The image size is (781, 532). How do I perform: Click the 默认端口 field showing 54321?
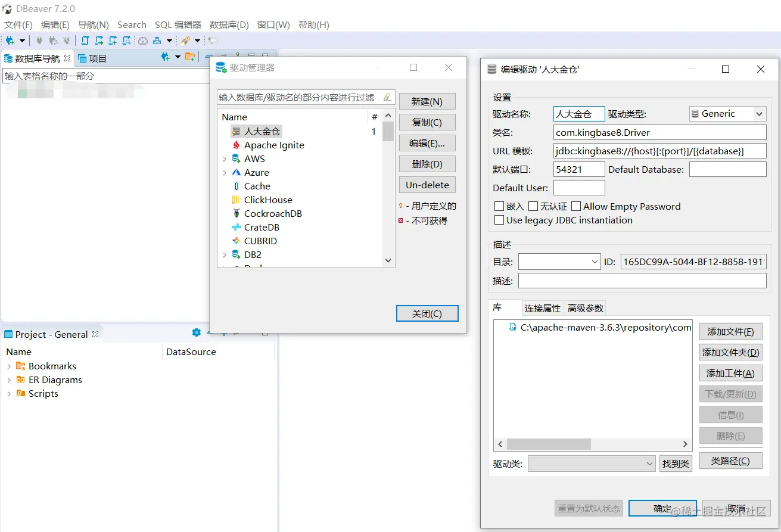579,169
